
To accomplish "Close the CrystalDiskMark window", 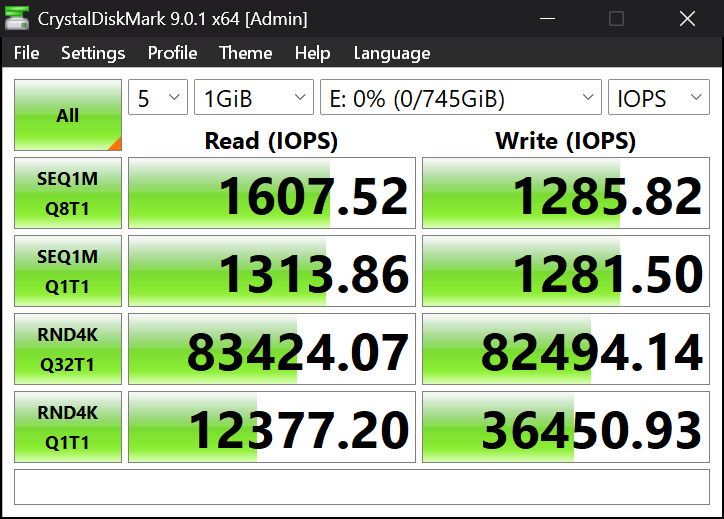I will click(x=687, y=18).
